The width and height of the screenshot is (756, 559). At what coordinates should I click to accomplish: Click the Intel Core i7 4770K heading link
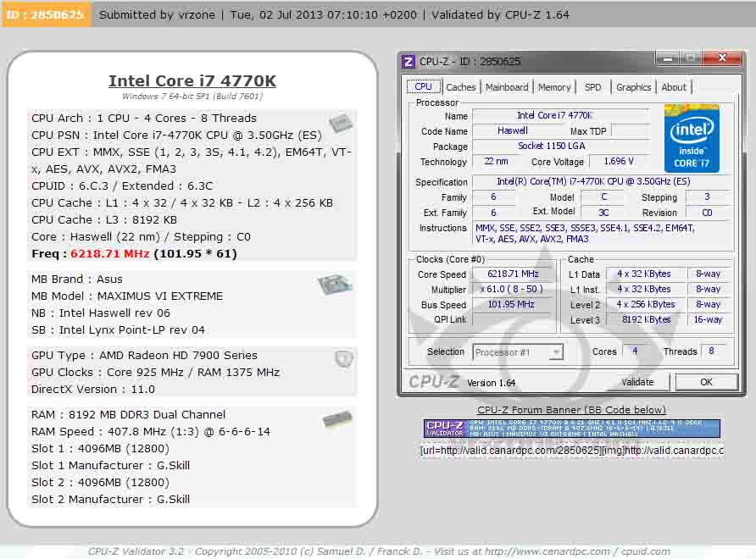click(x=192, y=81)
